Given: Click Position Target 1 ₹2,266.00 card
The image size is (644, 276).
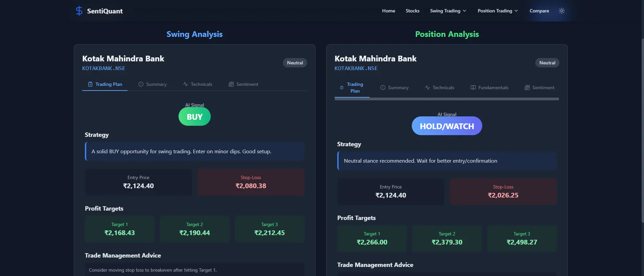Looking at the screenshot, I should [372, 238].
